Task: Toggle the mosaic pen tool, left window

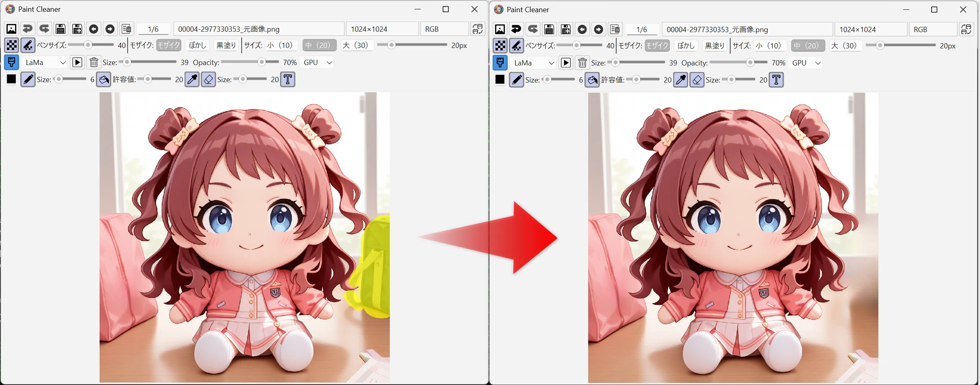Action: [28, 45]
